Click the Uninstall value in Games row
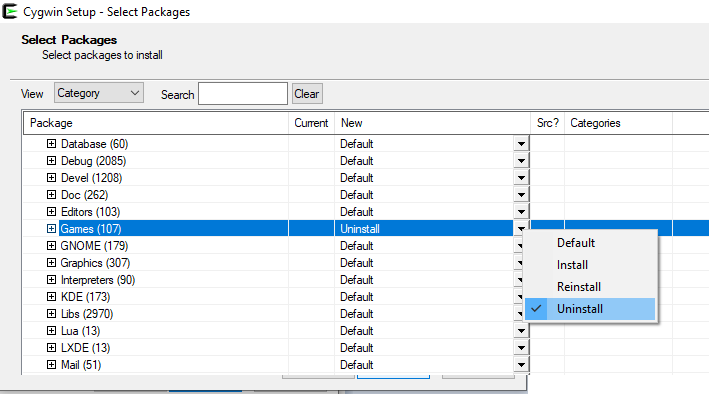Image resolution: width=709 pixels, height=394 pixels. click(360, 229)
